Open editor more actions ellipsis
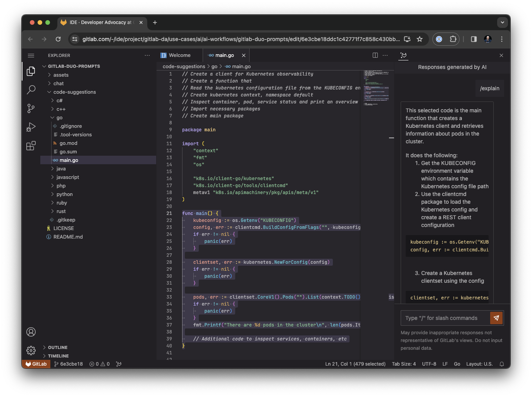Viewport: 532px width, 397px height. (385, 55)
